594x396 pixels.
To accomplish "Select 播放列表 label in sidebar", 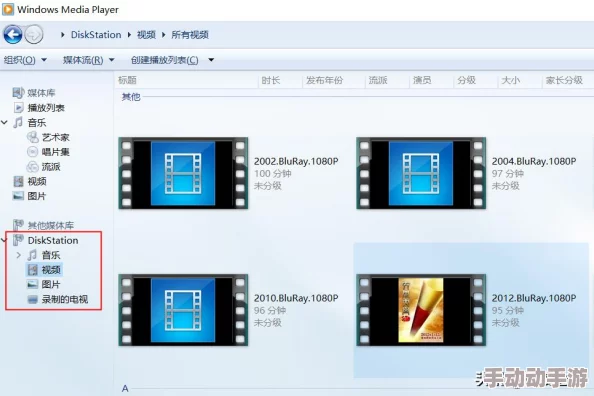I will [46, 108].
